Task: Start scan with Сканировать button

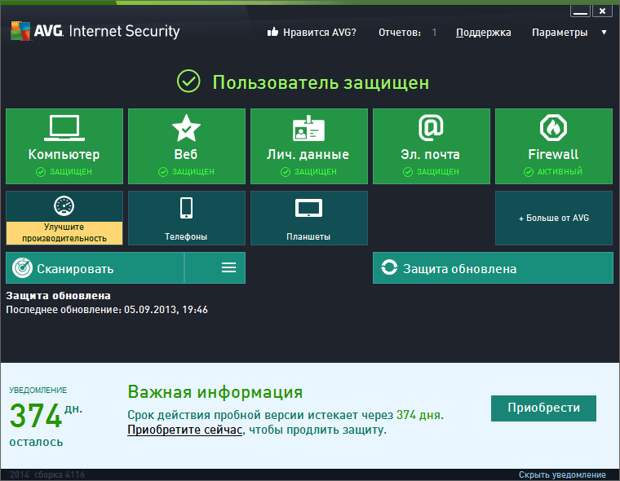Action: [x=95, y=268]
